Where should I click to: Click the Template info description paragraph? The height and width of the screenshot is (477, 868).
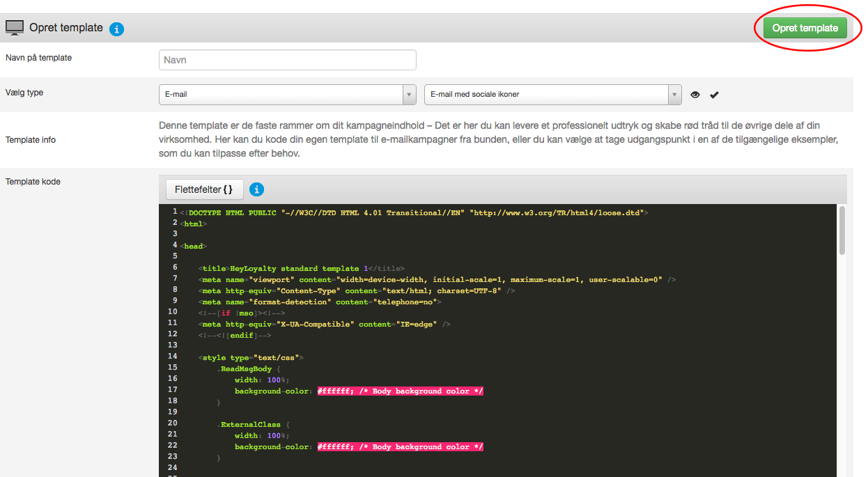pos(498,139)
